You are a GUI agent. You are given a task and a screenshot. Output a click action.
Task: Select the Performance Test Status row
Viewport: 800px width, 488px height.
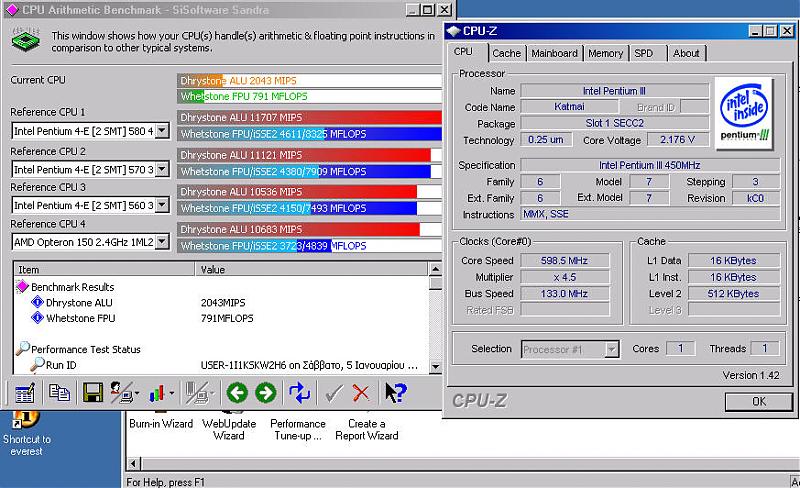[85, 349]
